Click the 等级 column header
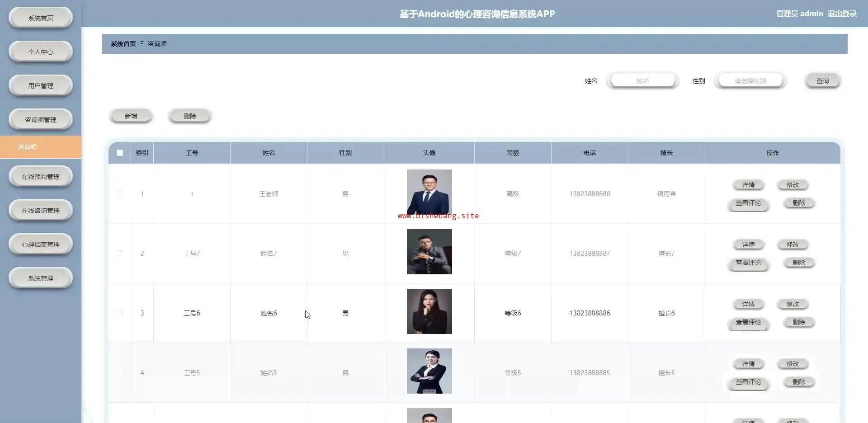The width and height of the screenshot is (868, 423). [x=513, y=153]
